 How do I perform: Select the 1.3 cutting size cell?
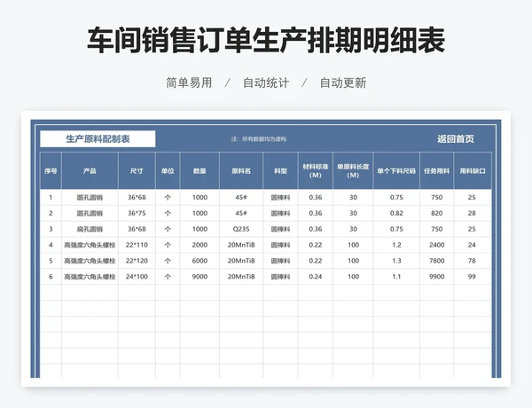[x=396, y=261]
